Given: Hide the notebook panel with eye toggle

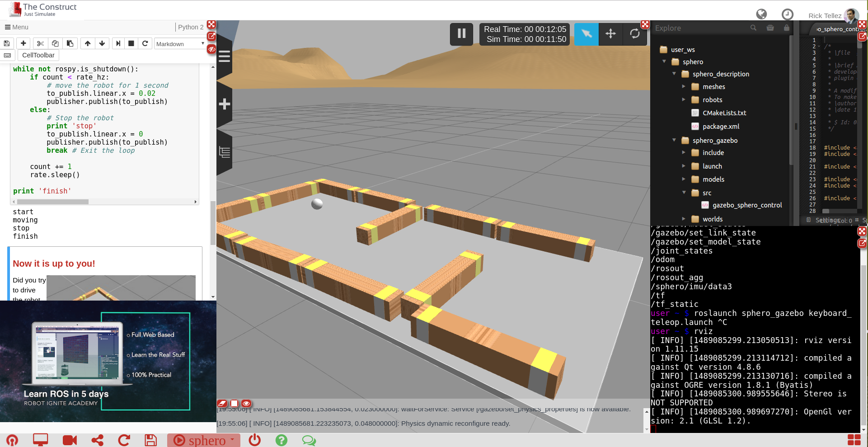Looking at the screenshot, I should tap(211, 49).
